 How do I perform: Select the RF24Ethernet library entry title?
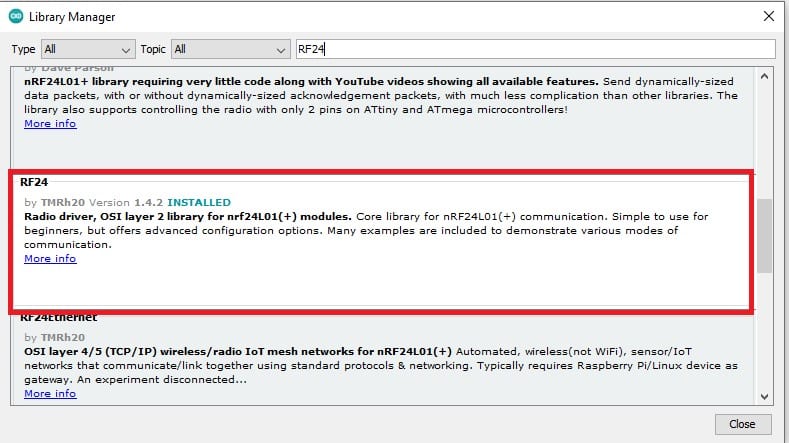[59, 318]
